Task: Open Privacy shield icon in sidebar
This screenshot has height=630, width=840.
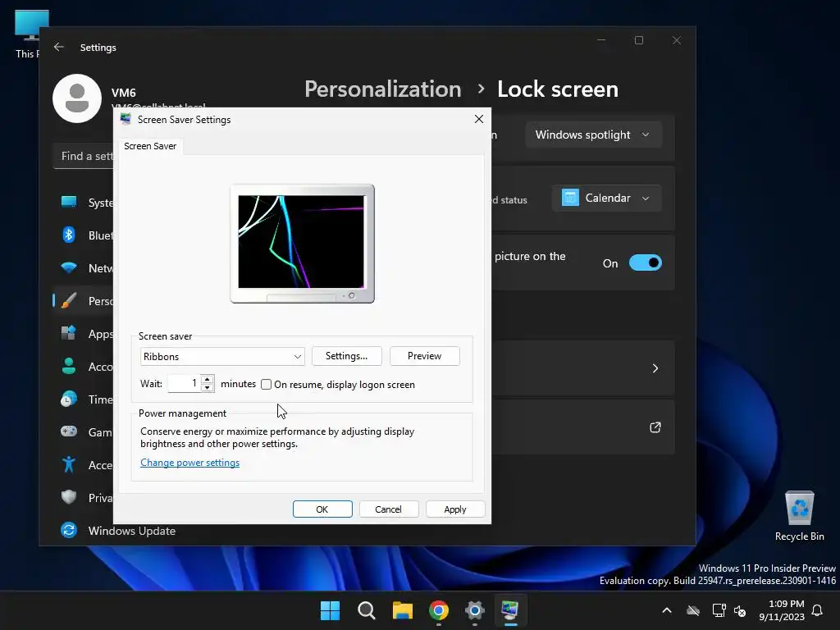Action: (69, 497)
